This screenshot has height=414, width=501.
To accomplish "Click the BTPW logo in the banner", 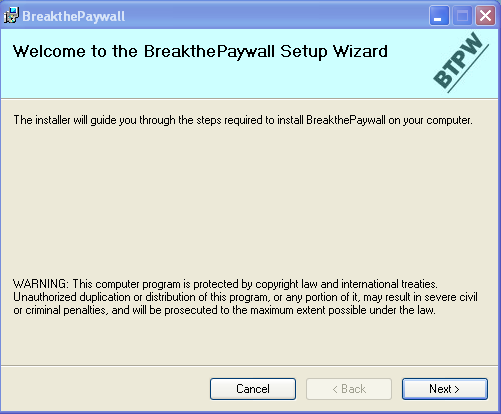I will (x=461, y=62).
